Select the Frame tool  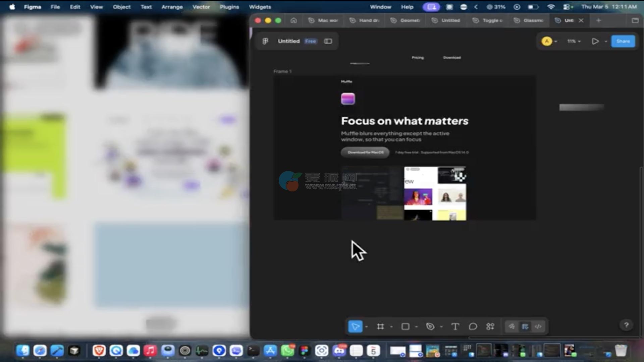380,326
